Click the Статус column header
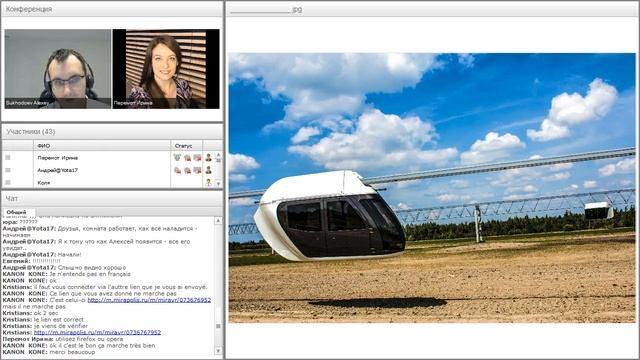 (187, 146)
